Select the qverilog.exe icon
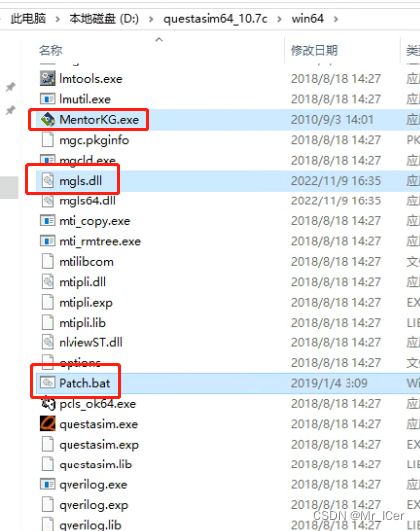 click(47, 484)
